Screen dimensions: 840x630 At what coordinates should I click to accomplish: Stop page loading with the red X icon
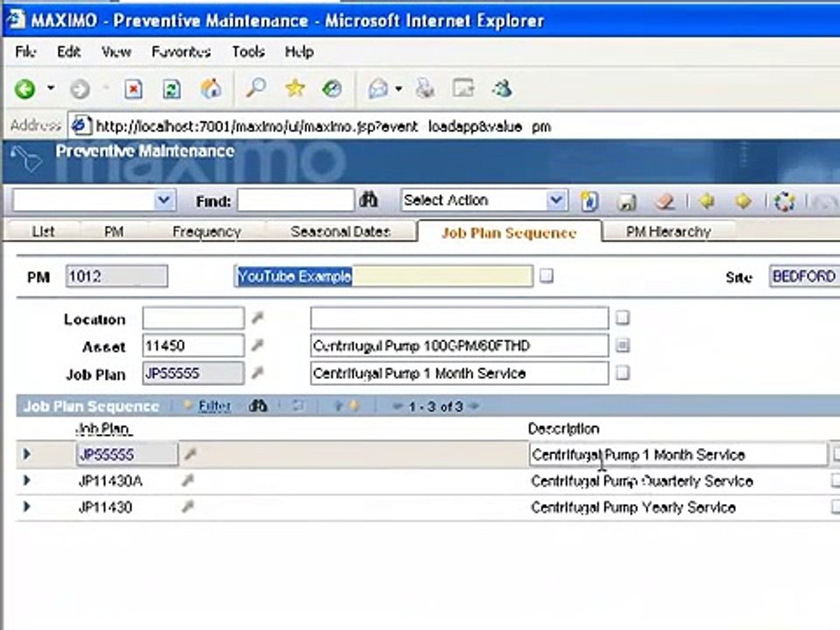pos(133,89)
